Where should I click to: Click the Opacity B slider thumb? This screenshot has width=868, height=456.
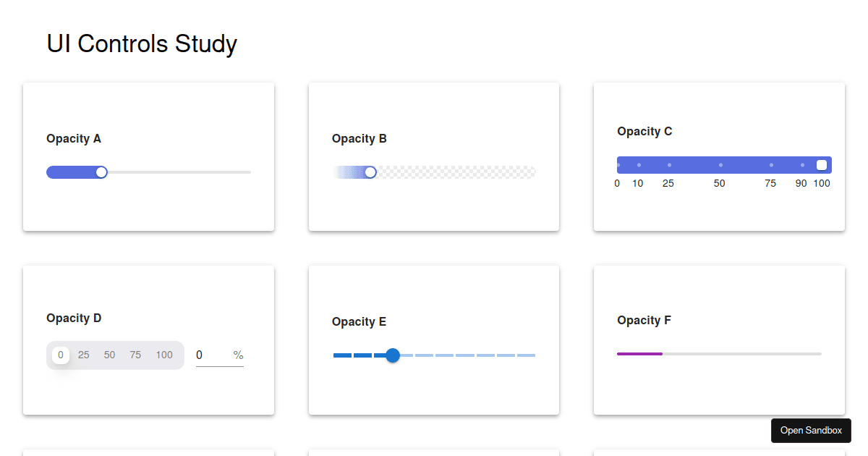pos(371,172)
